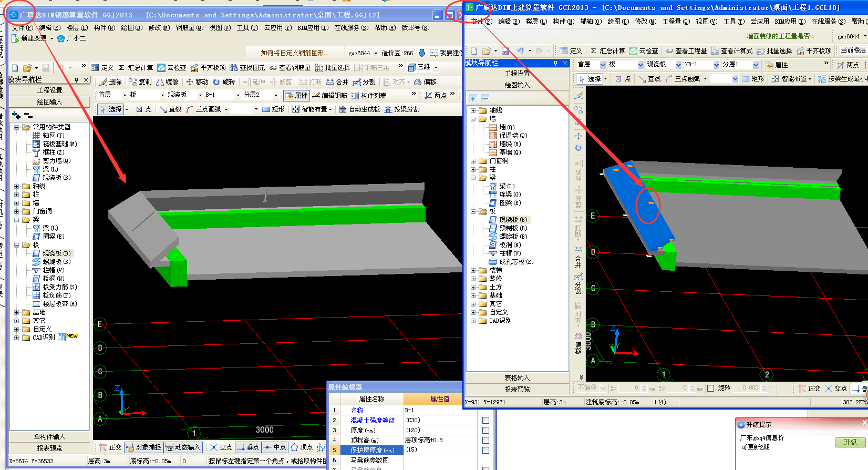Toggle 属性 button in GGJ2013 toolbar
The width and height of the screenshot is (868, 470).
pos(296,95)
